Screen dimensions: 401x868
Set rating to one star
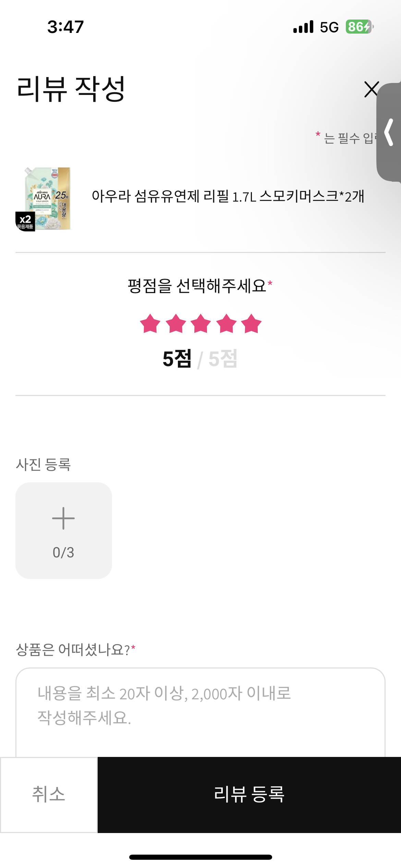coord(150,324)
